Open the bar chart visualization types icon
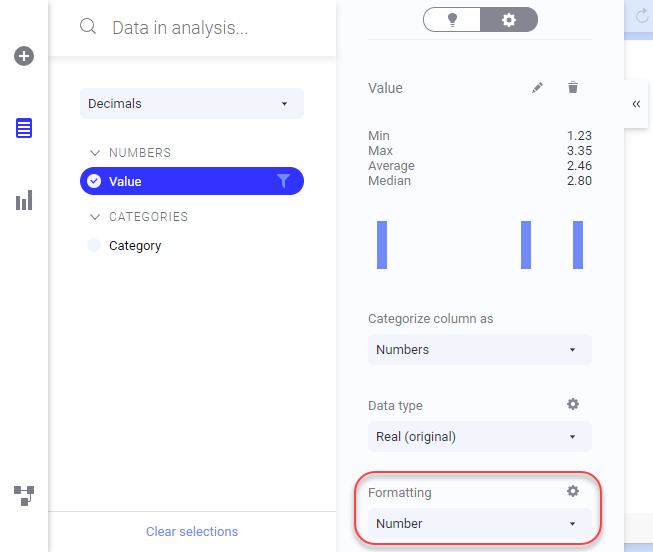Screen dimensions: 653x552 coord(24,201)
